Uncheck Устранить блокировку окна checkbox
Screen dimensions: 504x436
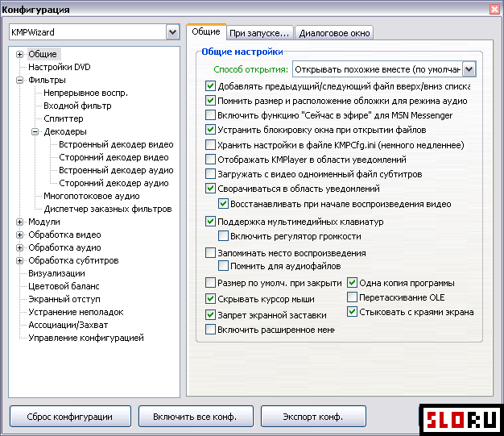(x=210, y=130)
